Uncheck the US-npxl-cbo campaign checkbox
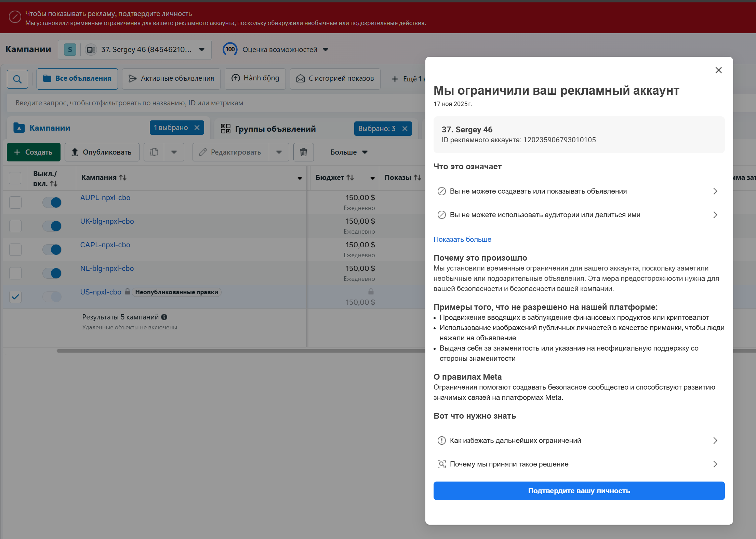Viewport: 756px width, 539px height. pos(15,297)
